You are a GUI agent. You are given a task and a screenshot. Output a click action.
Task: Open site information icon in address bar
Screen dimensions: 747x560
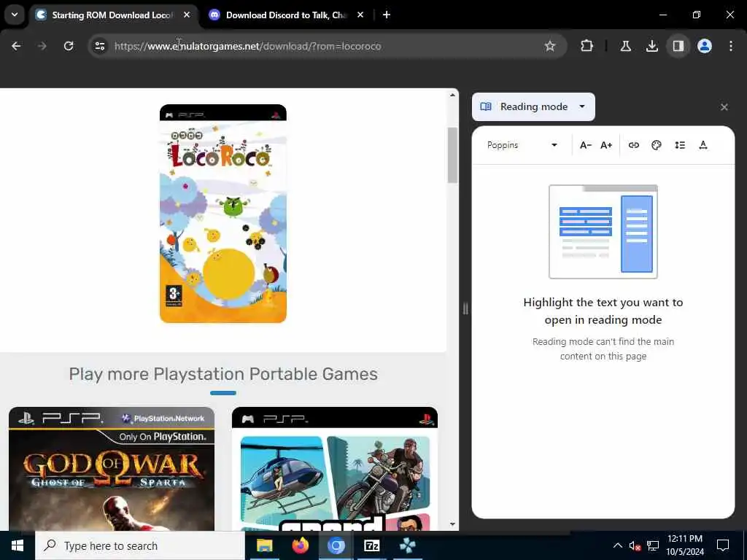(100, 46)
